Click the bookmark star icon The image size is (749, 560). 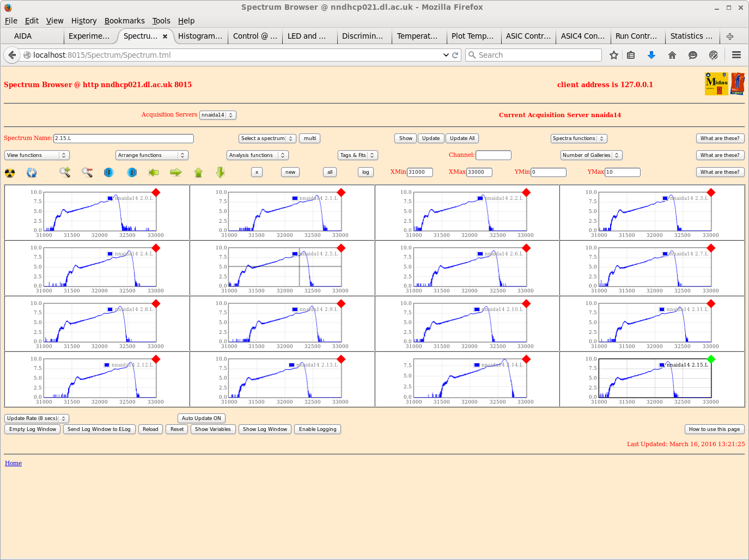pos(614,55)
